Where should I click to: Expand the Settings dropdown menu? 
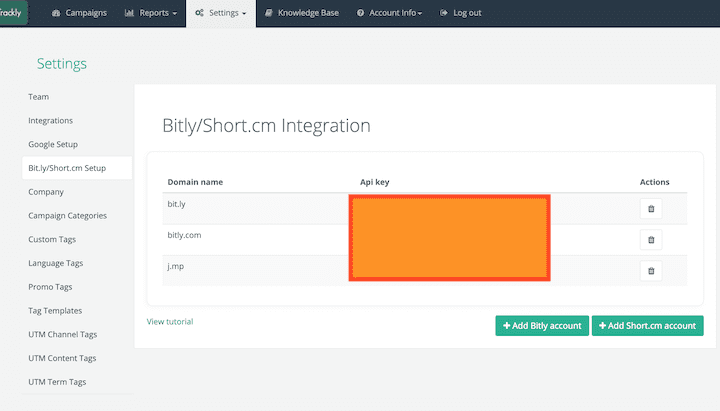click(221, 13)
